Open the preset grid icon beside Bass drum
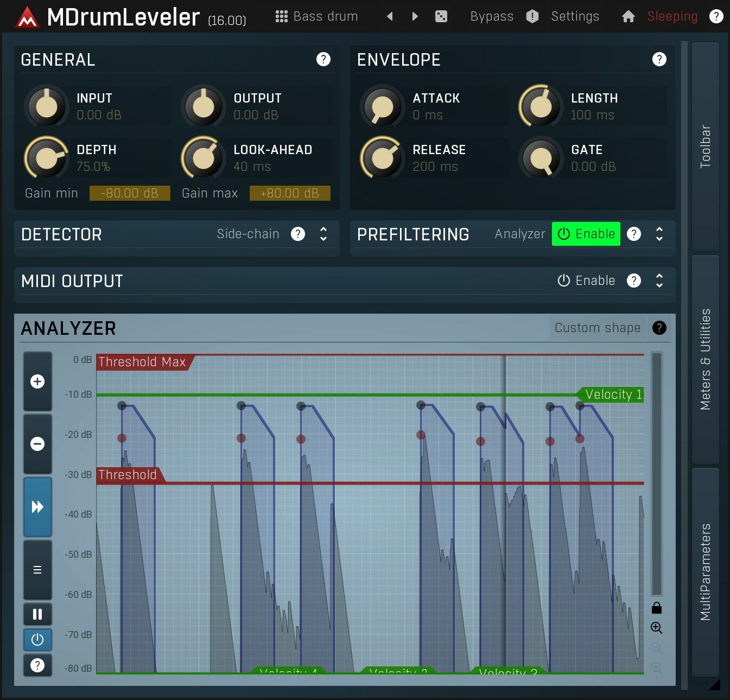Image resolution: width=730 pixels, height=700 pixels. coord(281,16)
